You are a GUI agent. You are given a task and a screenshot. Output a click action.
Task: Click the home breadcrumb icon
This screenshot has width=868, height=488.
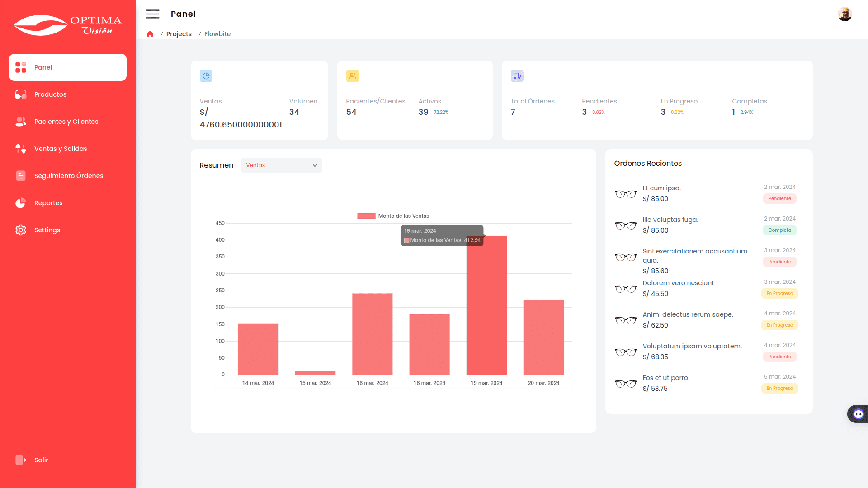150,34
